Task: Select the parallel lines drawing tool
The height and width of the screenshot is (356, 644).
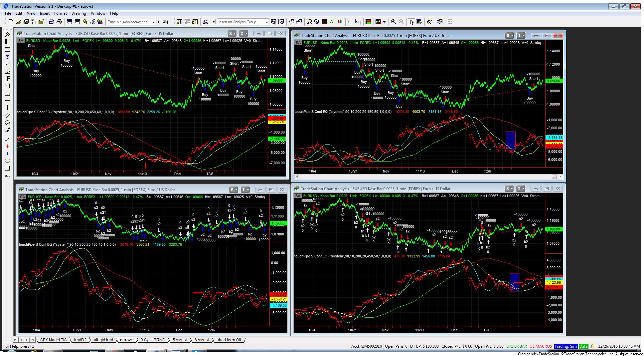Action: 7,115
